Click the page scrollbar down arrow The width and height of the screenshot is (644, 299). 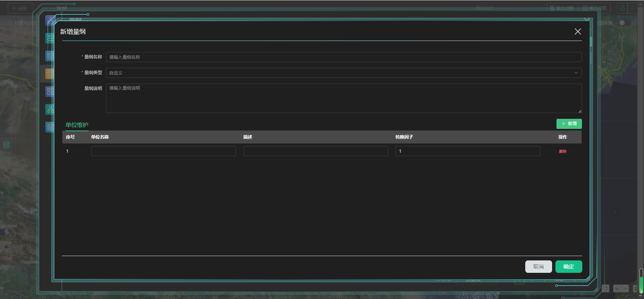[641, 296]
